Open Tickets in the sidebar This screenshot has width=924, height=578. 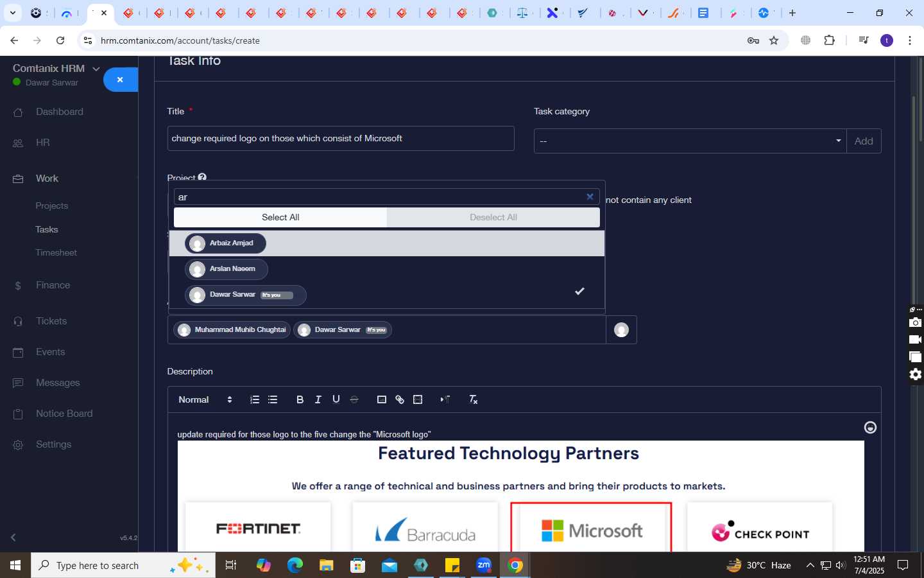click(x=51, y=321)
